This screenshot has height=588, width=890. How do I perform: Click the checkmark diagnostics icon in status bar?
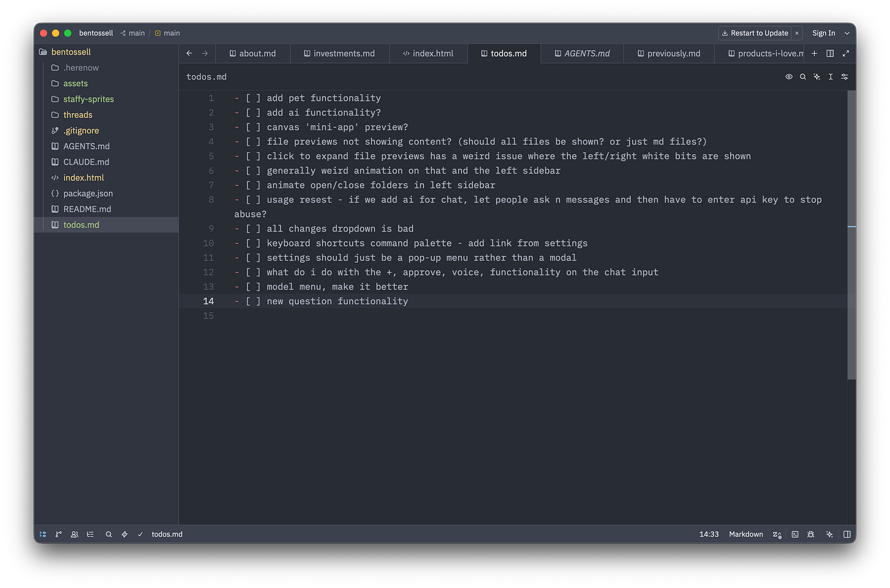click(x=140, y=534)
